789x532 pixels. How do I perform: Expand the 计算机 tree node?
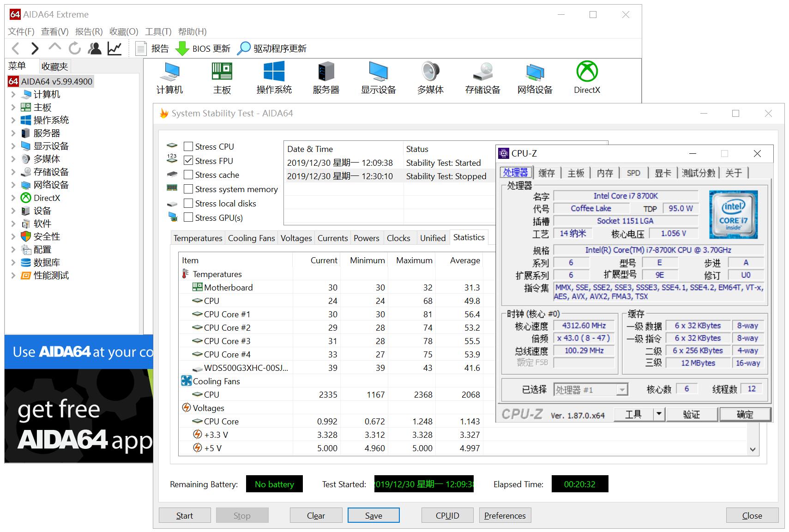[13, 94]
